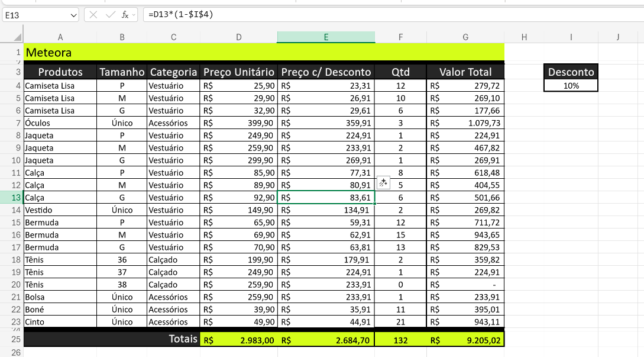Click the formula bar containing =D13*(1-$I$4)
This screenshot has height=357, width=644.
pyautogui.click(x=393, y=15)
